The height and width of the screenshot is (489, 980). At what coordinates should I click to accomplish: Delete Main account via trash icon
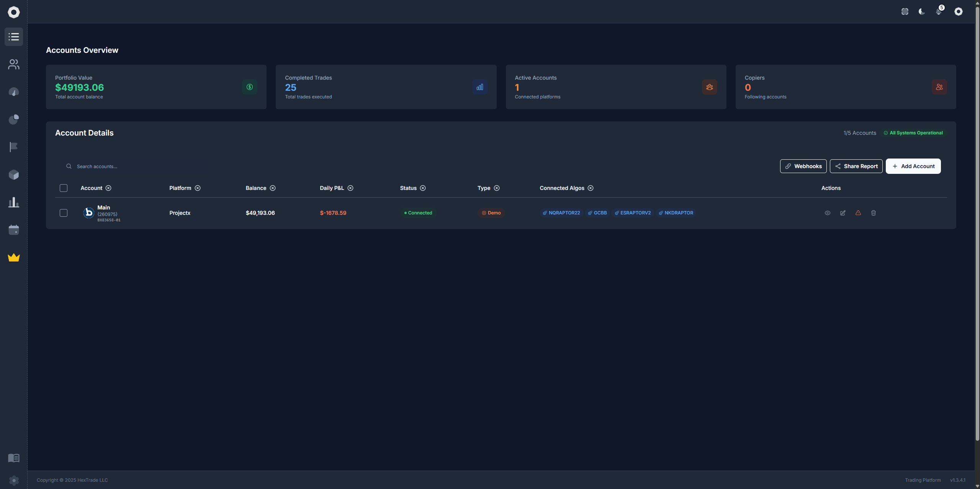point(873,213)
